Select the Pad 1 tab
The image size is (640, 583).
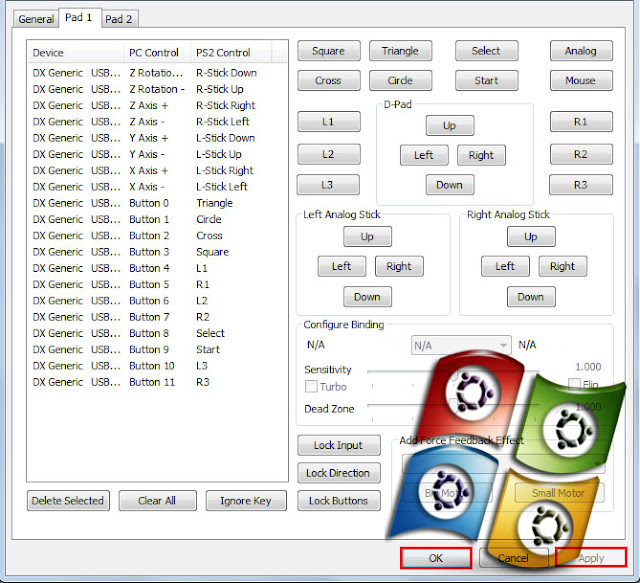tap(79, 18)
